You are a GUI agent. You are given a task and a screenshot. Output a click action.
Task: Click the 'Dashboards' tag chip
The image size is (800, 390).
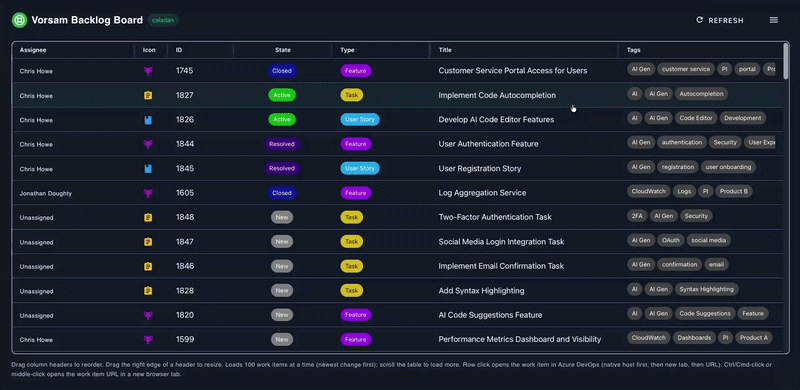point(694,338)
